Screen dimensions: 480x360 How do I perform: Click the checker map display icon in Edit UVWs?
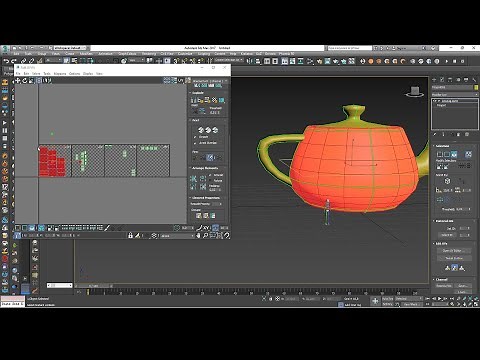(167, 80)
